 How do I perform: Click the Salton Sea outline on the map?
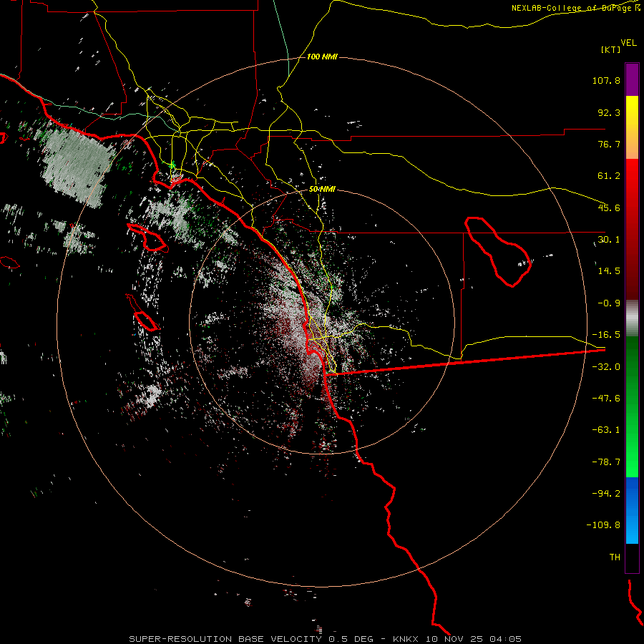click(498, 251)
